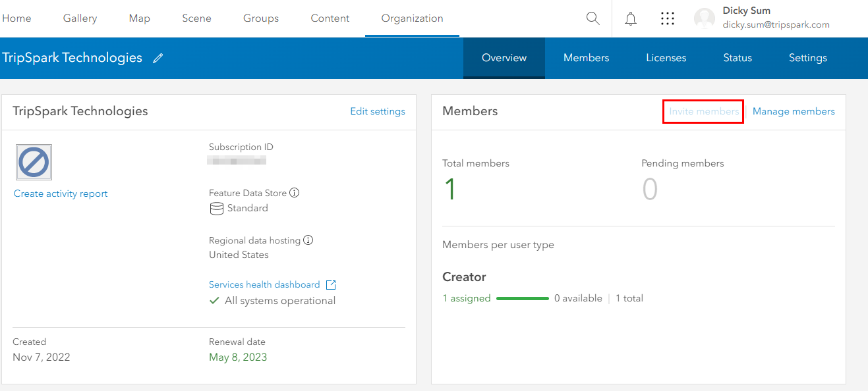The width and height of the screenshot is (868, 391).
Task: Switch to the Members tab
Action: point(586,58)
